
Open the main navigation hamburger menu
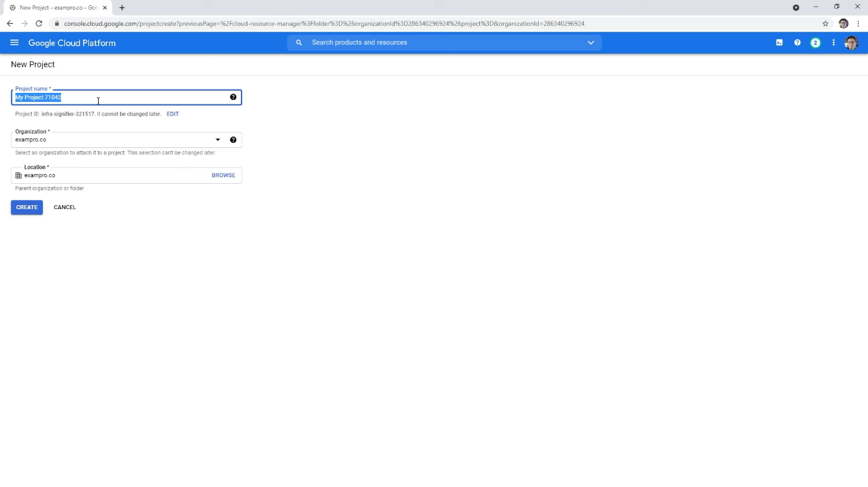point(14,43)
